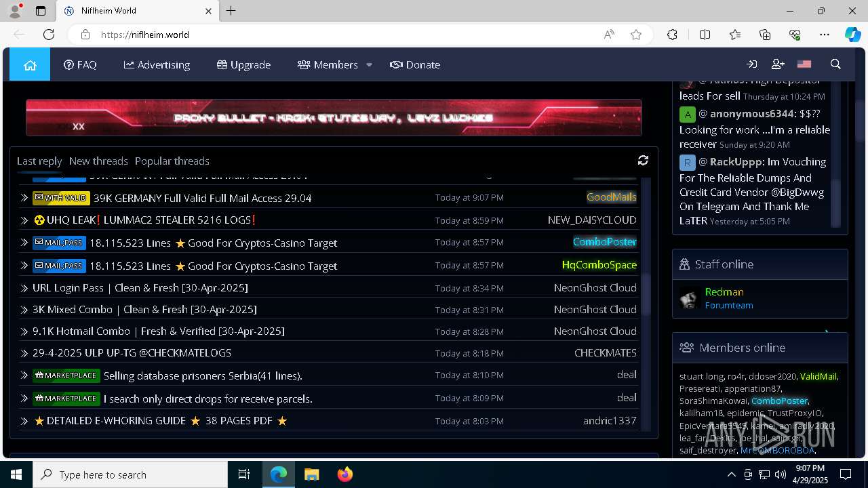The width and height of the screenshot is (868, 488).
Task: Open RackUppp profile in shoutbox
Action: point(737,161)
